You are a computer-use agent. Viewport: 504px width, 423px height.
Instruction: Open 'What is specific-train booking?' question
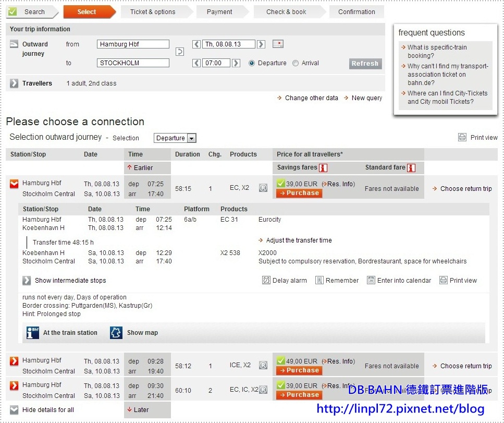pyautogui.click(x=437, y=52)
